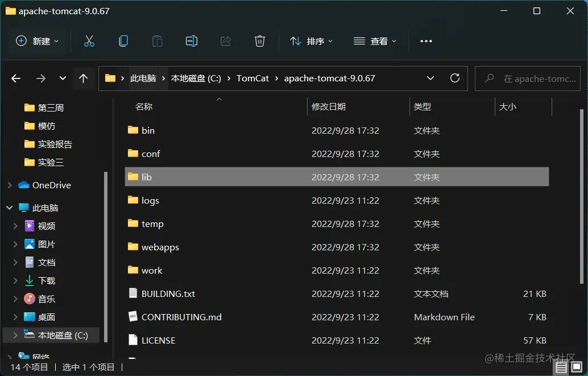The width and height of the screenshot is (588, 376).
Task: Select 模仿 folder in sidebar
Action: click(x=40, y=126)
